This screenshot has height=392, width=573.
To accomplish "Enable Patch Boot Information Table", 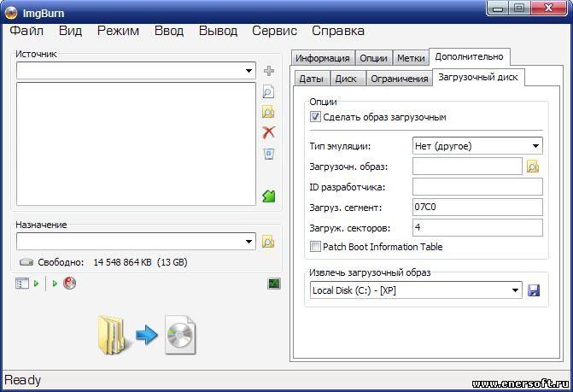I will coord(315,247).
